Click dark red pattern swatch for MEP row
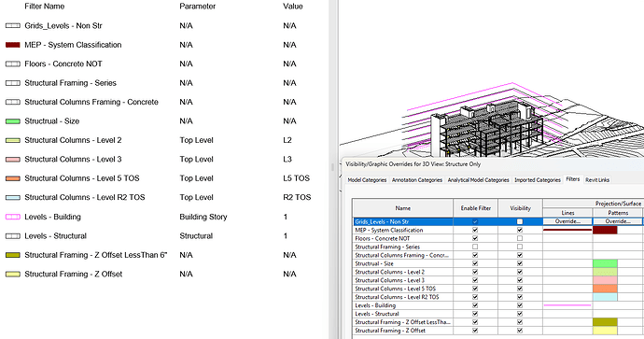644x339 pixels. point(605,230)
